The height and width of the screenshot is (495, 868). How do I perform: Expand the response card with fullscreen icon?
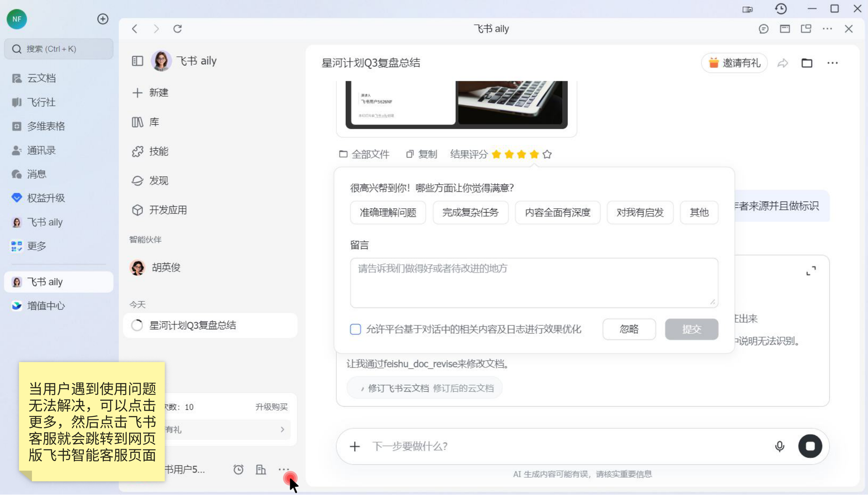tap(811, 271)
